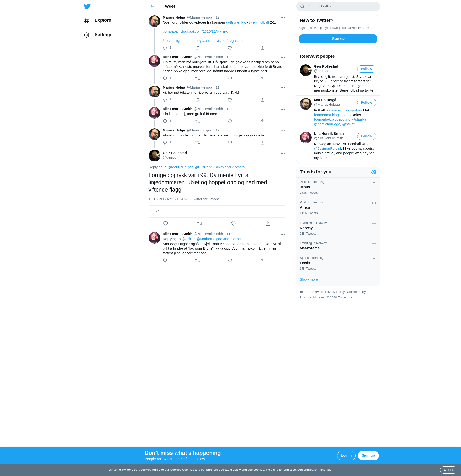The width and height of the screenshot is (461, 476).
Task: Open more options for the Africa trend
Action: pos(374,203)
